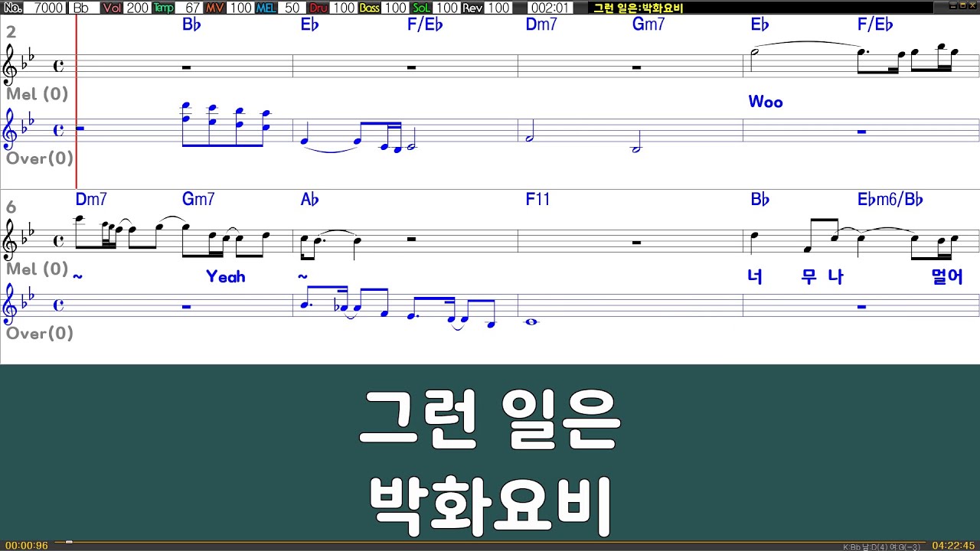
Task: Click the measure counter 002:01
Action: point(549,8)
